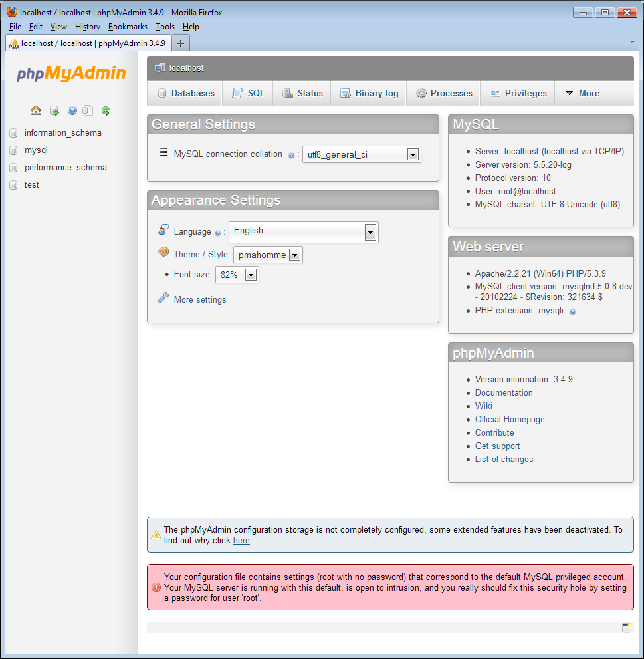Select the mysql database name
This screenshot has width=644, height=659.
(36, 150)
